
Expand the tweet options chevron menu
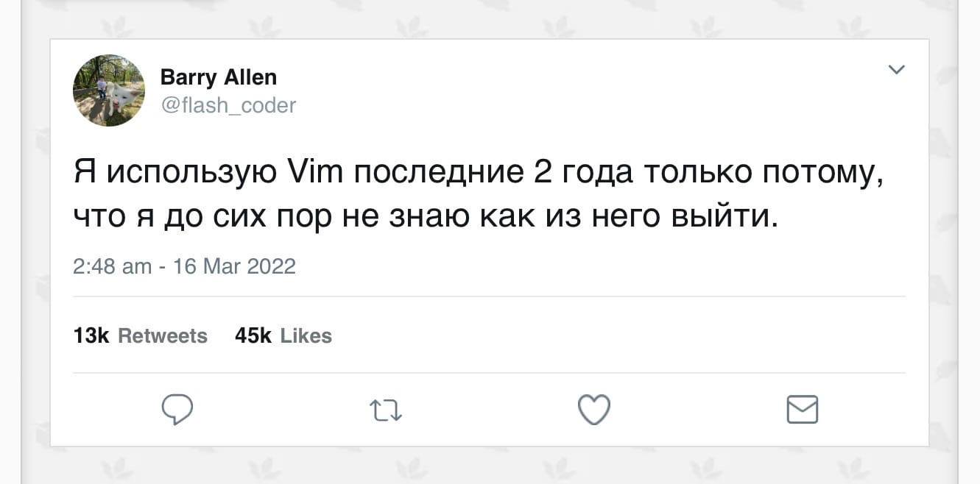coord(896,70)
